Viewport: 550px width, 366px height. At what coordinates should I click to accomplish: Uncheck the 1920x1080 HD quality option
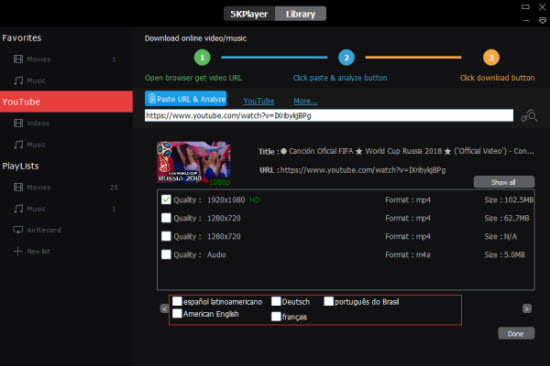tap(166, 200)
